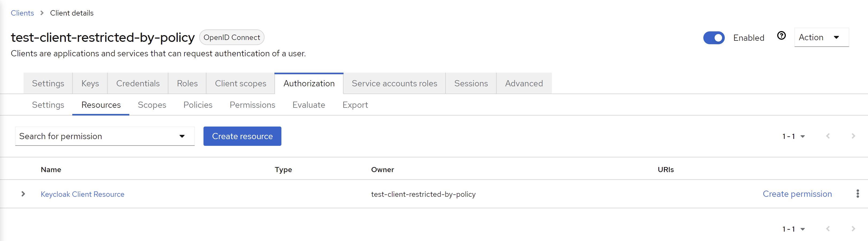Open top 1-1 per-page dropdown
Screen dimensions: 868x241
pos(793,136)
